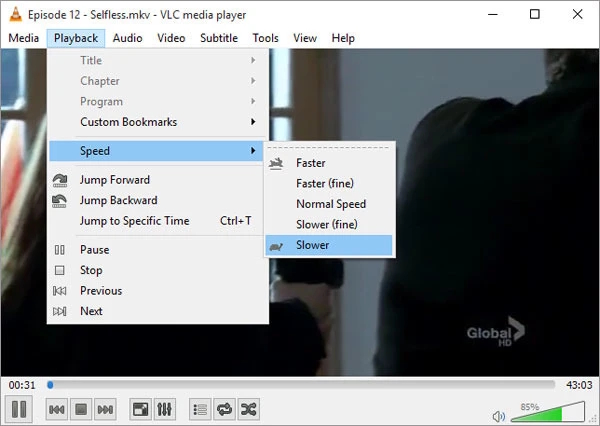
Task: Click the volume slider at 85%
Action: 548,411
